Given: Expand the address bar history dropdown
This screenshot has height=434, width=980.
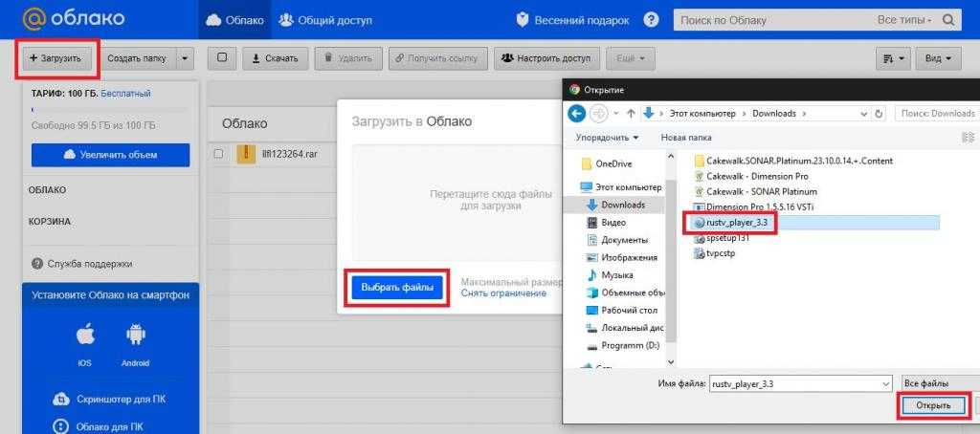Looking at the screenshot, I should click(x=864, y=114).
